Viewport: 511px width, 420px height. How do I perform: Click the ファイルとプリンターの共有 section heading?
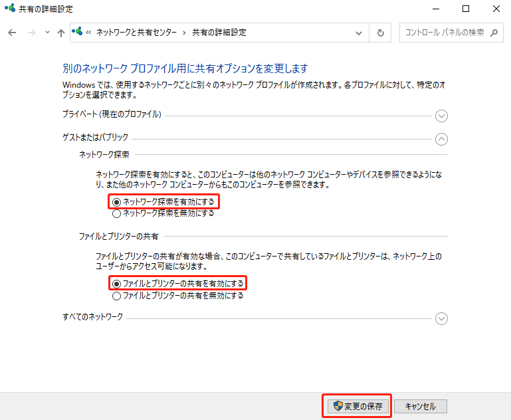point(119,236)
